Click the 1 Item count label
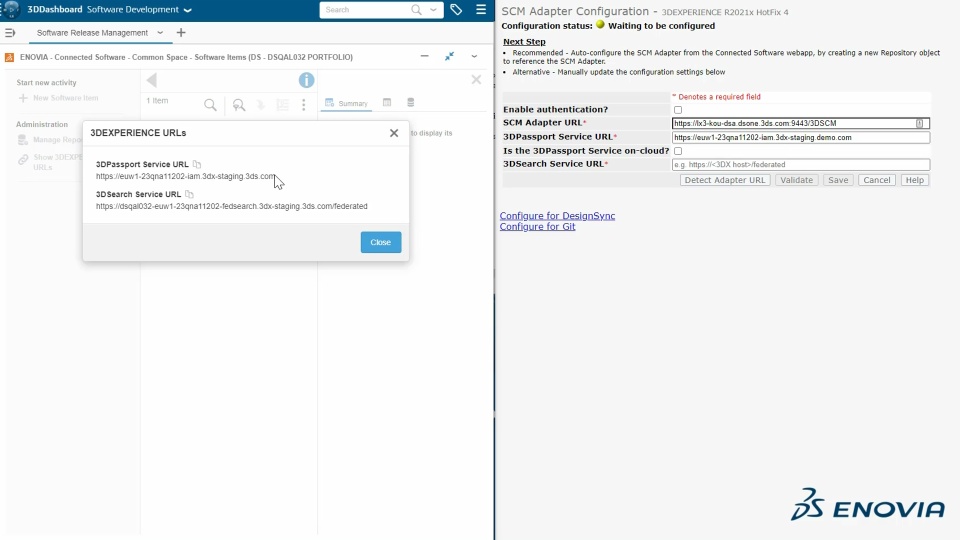960x540 pixels. pos(157,100)
